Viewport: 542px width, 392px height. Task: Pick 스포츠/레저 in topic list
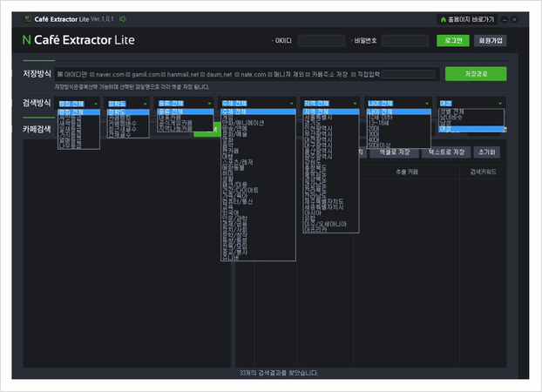coord(238,162)
